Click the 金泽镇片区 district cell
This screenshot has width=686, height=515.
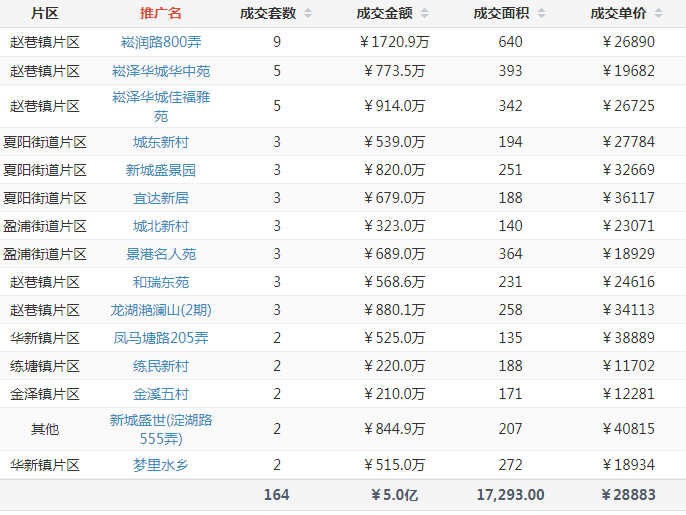click(45, 394)
